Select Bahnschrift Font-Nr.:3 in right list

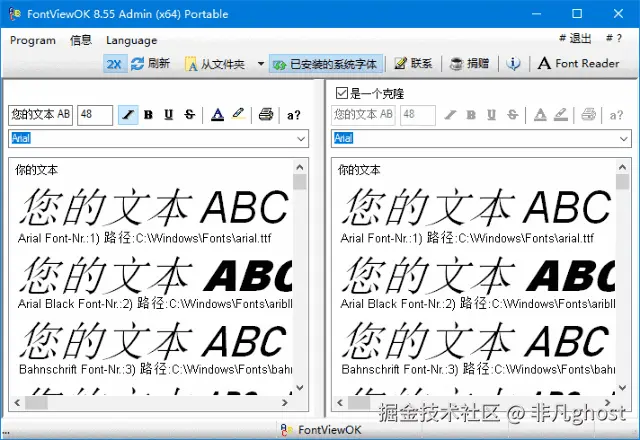pyautogui.click(x=478, y=369)
